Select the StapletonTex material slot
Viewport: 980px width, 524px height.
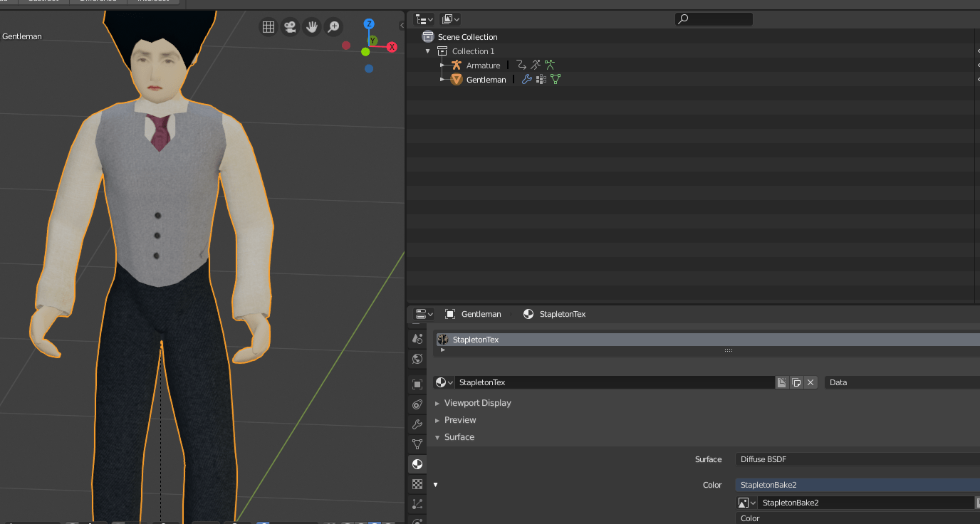click(x=707, y=340)
